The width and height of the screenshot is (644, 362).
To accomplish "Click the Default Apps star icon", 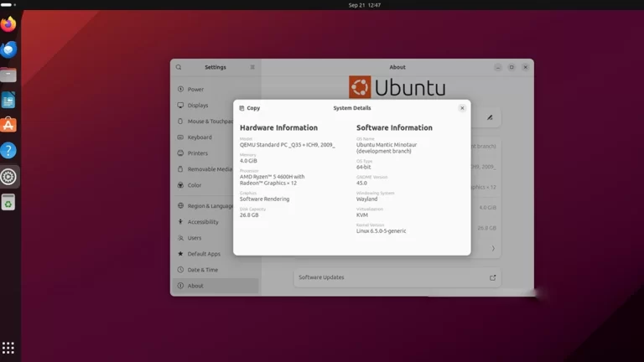I will point(180,254).
